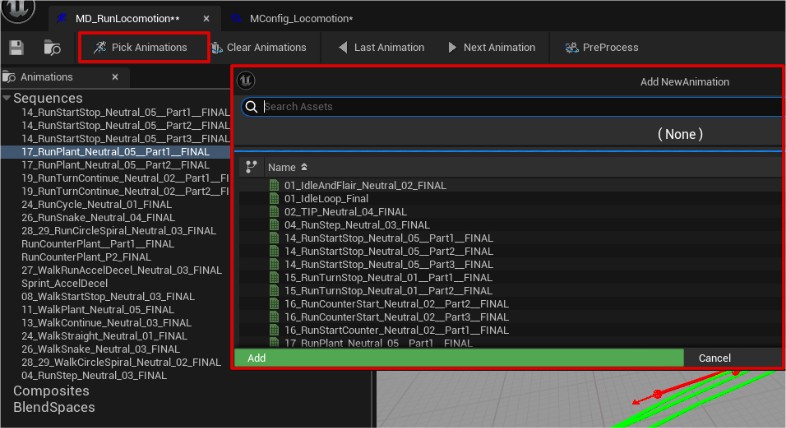Select 14_RunStartStop_Neutral_05__Part2__FINAL in Sequences
Viewport: 786px width, 428px height.
[125, 125]
